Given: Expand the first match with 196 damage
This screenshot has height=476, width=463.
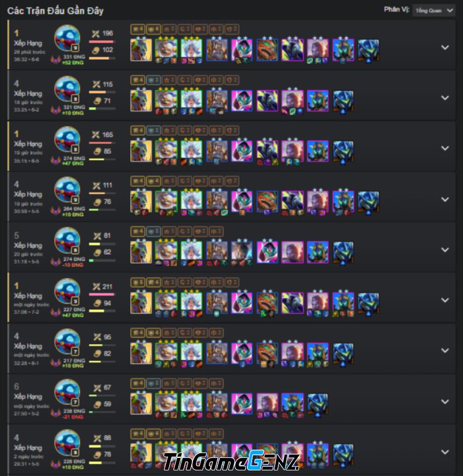Looking at the screenshot, I should click(445, 48).
